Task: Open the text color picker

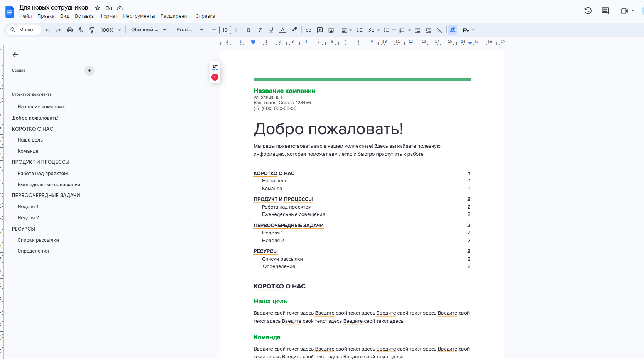Action: pos(283,30)
